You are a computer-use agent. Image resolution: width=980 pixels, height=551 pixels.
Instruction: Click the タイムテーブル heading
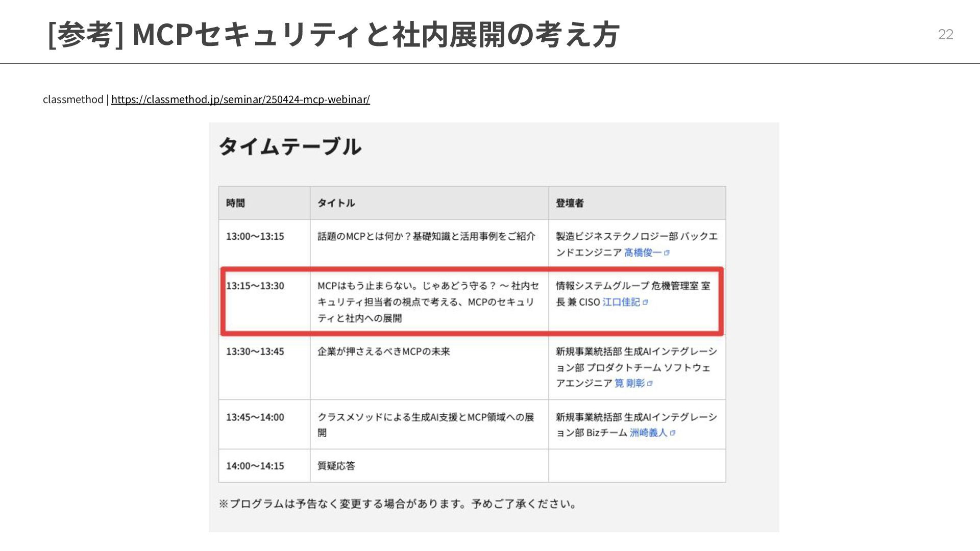pos(290,147)
